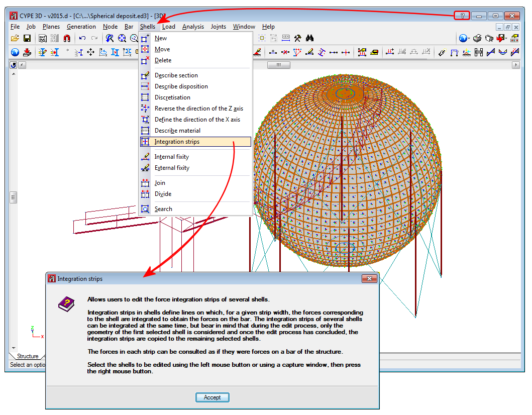
Task: Open the File menu
Action: [15, 27]
